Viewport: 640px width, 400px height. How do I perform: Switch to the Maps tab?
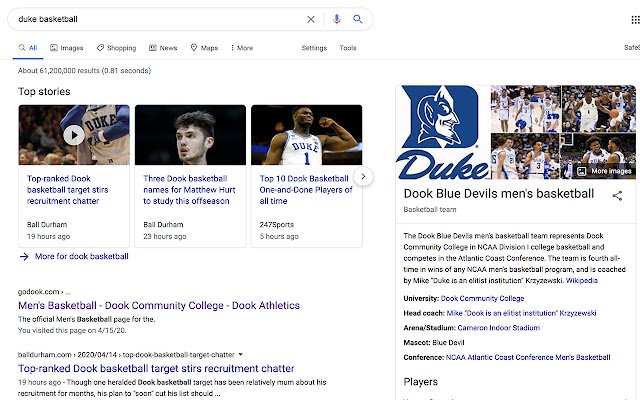204,48
